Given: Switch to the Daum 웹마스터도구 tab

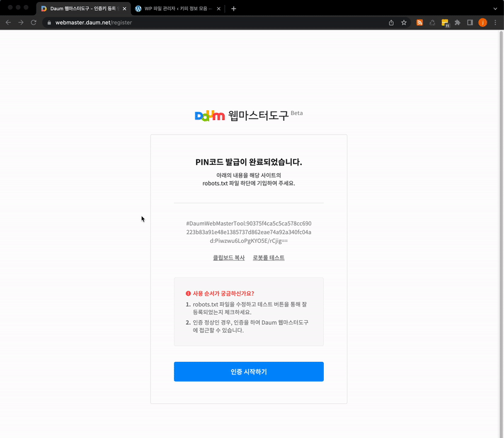Looking at the screenshot, I should coord(84,9).
